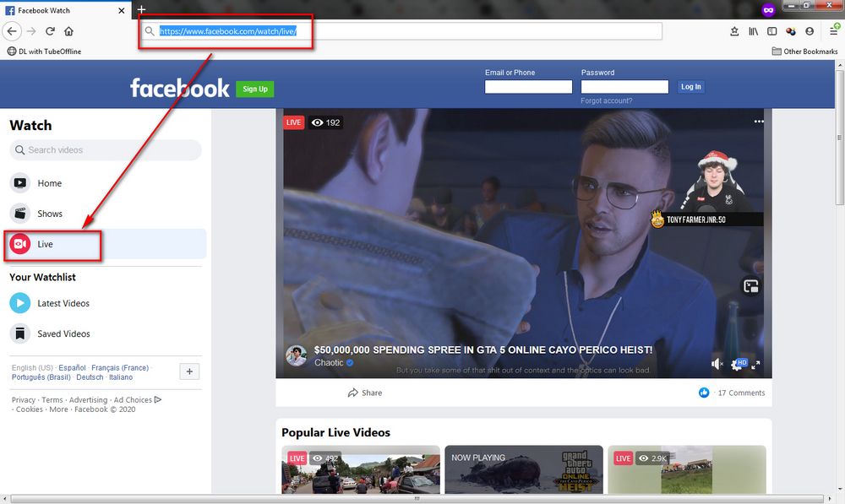Click the Latest Videos play icon

pos(20,303)
